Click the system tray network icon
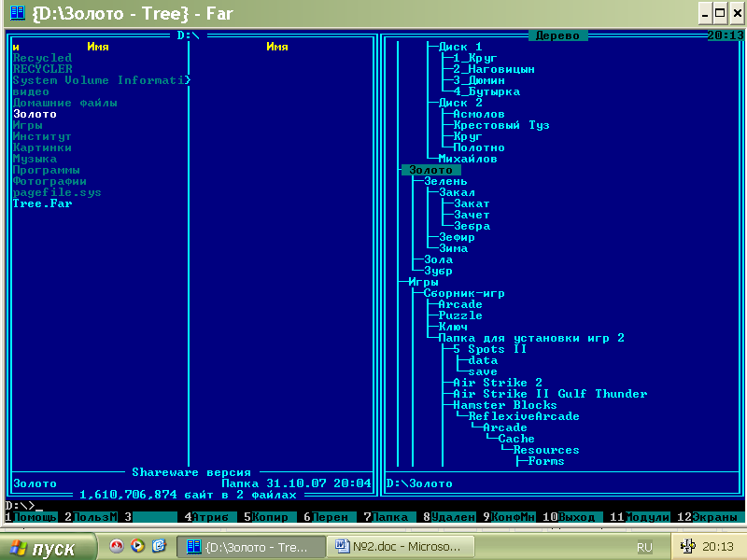747x560 pixels. pyautogui.click(x=687, y=546)
